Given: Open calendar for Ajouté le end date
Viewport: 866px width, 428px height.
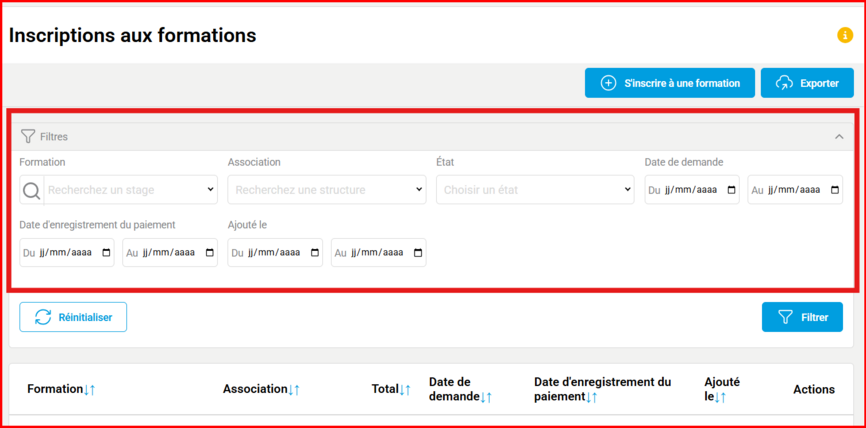Looking at the screenshot, I should point(417,253).
